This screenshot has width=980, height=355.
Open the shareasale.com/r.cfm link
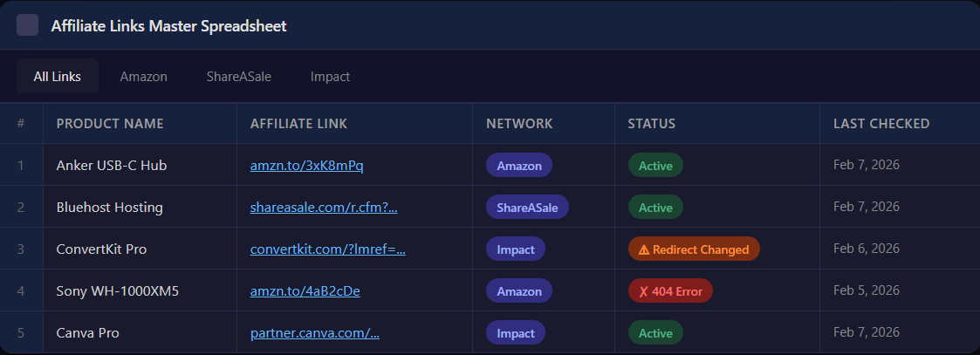(x=324, y=208)
